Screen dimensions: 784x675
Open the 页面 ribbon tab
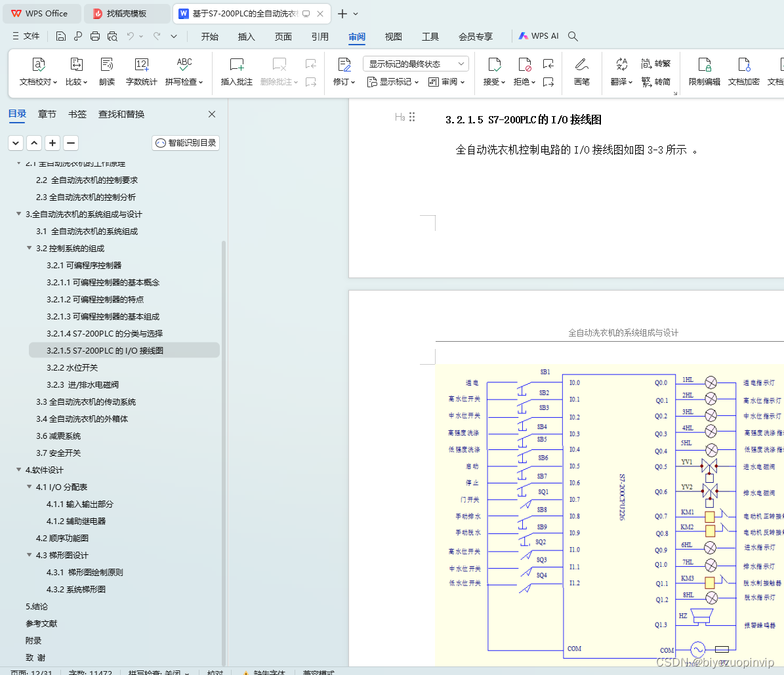283,37
